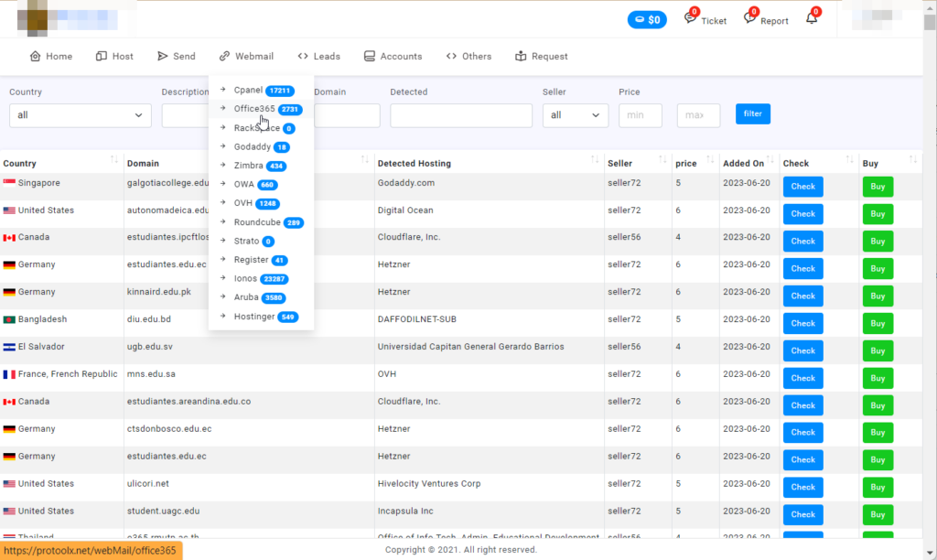Click the Request icon in the navigation bar

coord(522,57)
